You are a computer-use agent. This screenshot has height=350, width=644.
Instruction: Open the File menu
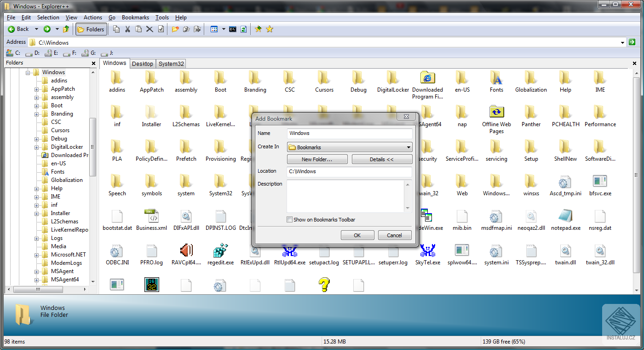point(11,17)
